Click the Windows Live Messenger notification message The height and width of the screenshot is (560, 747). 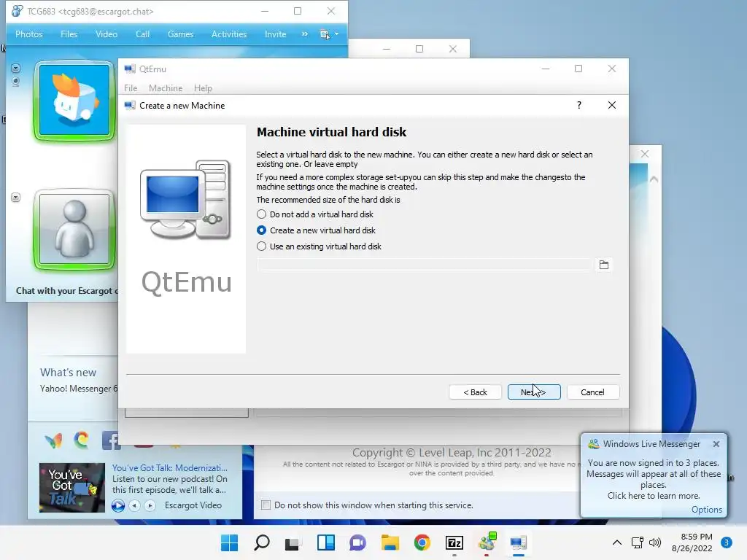(654, 479)
